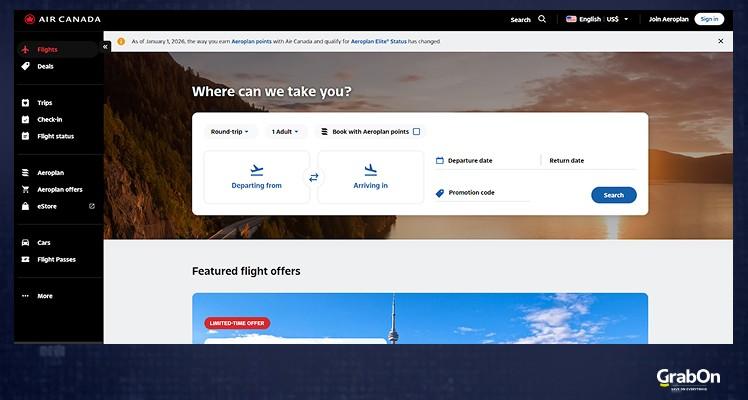Viewport: 748px width, 400px height.
Task: Click the eStore external link icon
Action: pyautogui.click(x=92, y=206)
